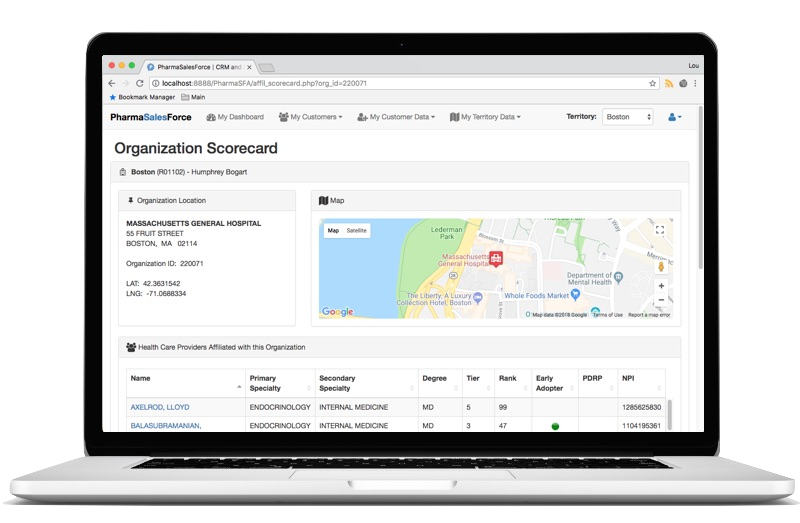800x523 pixels.
Task: Sort table by Name column
Action: (186, 383)
